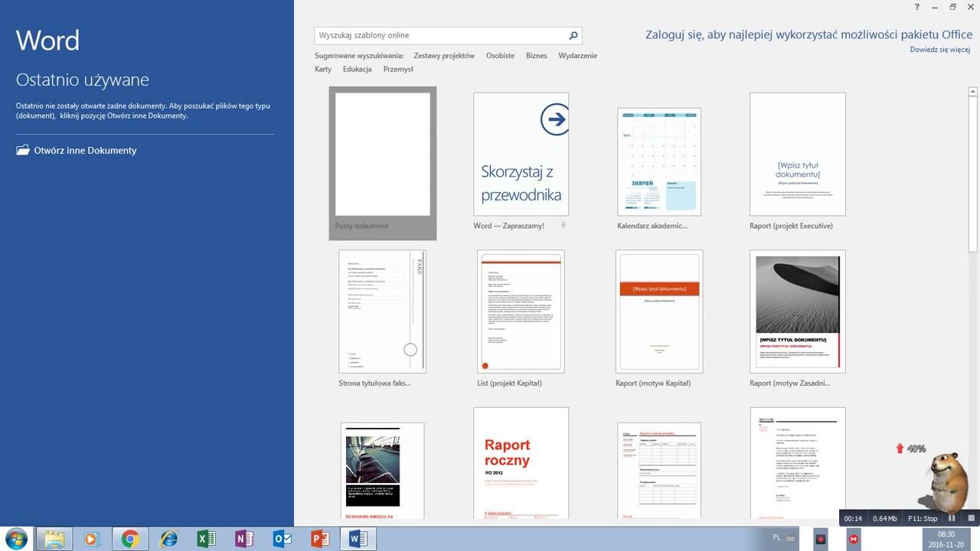Open the Raport roczny template thumbnail
This screenshot has height=551, width=980.
pyautogui.click(x=521, y=463)
